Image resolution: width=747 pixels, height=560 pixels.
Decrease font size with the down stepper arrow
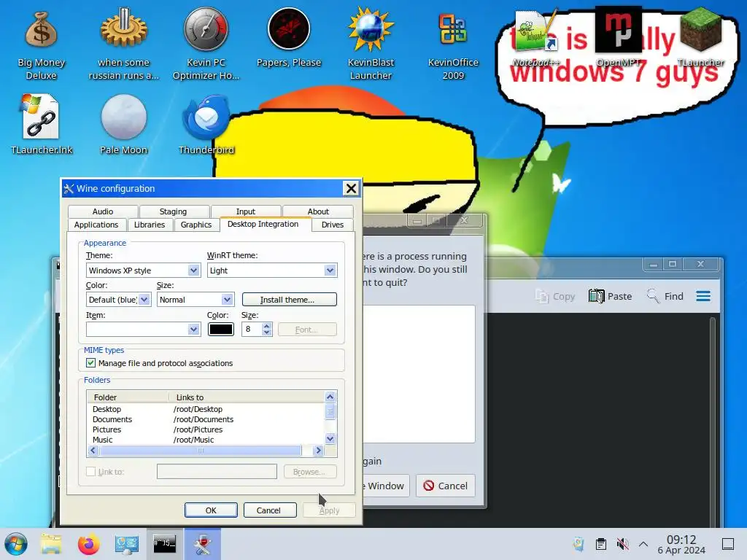pyautogui.click(x=267, y=332)
